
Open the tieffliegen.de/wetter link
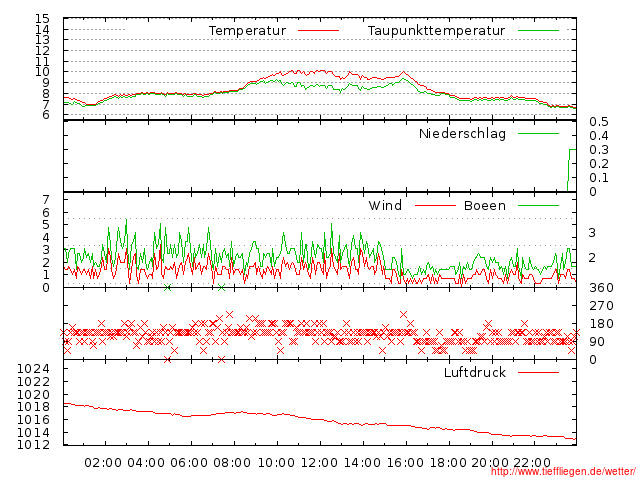(x=562, y=471)
